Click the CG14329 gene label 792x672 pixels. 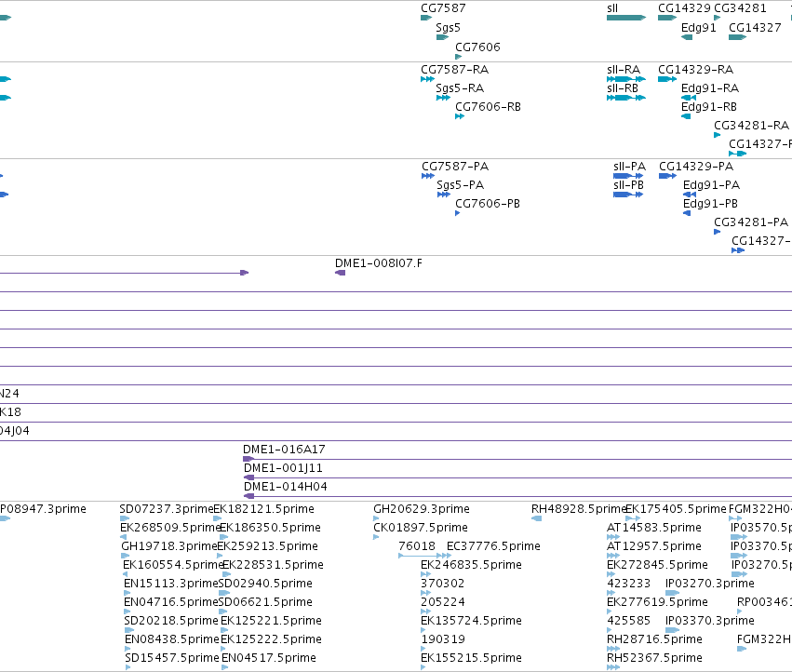tap(684, 8)
